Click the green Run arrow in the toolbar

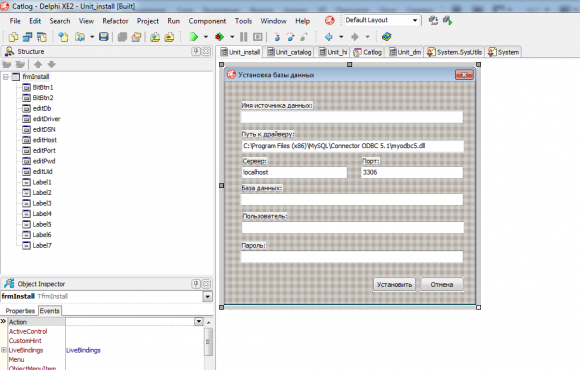[x=193, y=37]
